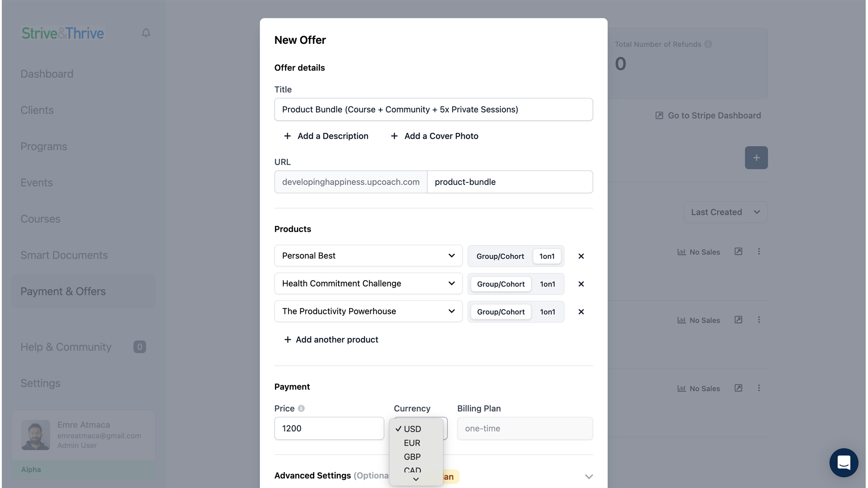Click Add another product

[331, 339]
